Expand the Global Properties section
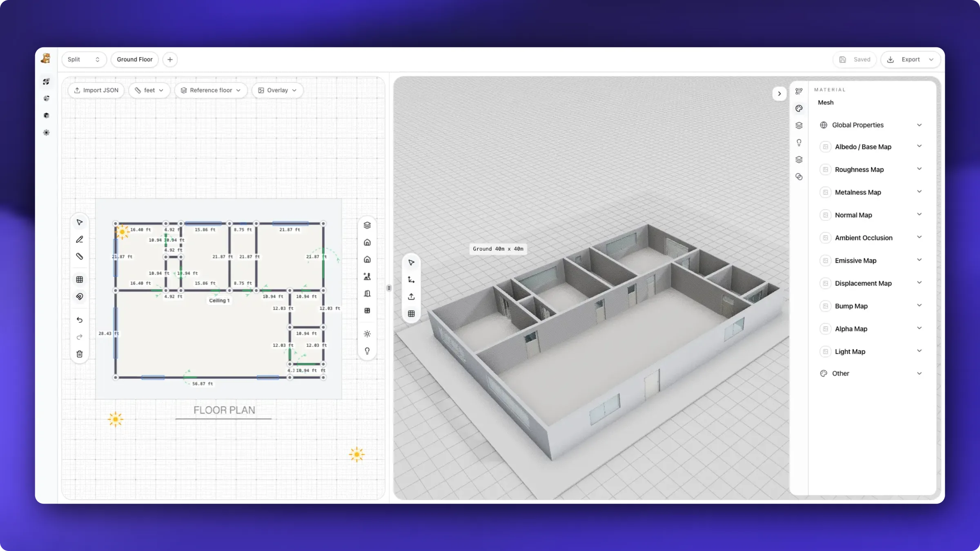 coord(871,125)
